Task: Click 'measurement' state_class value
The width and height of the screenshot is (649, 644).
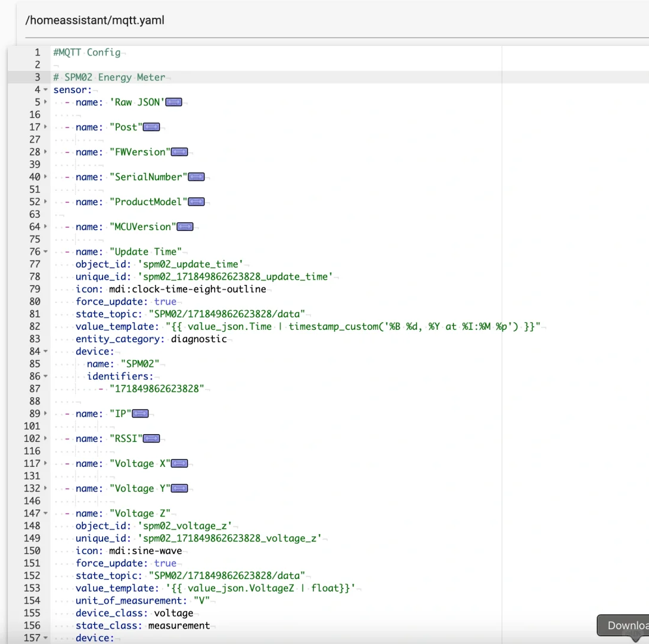Action: (179, 626)
